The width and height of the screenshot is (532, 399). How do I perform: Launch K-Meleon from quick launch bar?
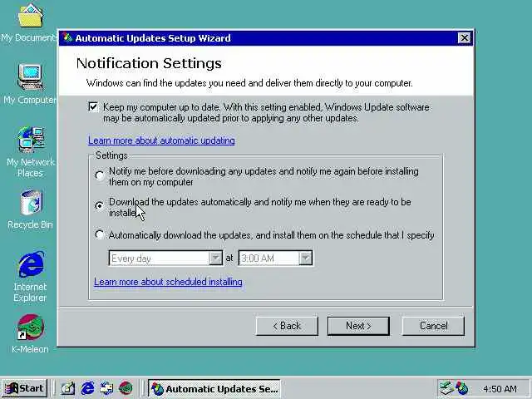pyautogui.click(x=126, y=388)
